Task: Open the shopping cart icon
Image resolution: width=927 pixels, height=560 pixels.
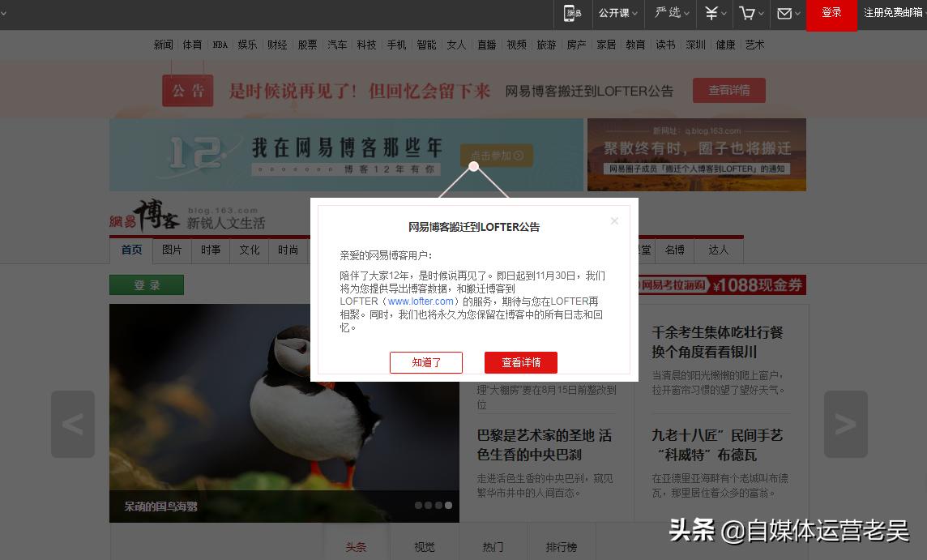Action: click(x=746, y=14)
